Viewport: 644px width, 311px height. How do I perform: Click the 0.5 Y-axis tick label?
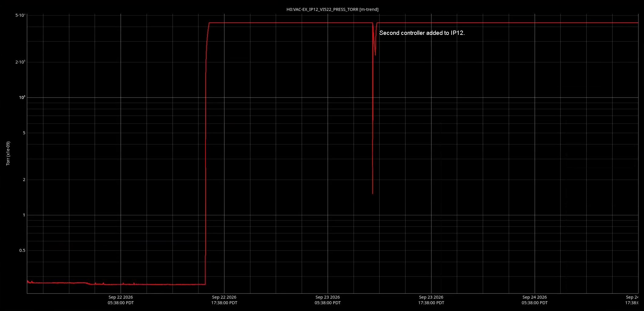(22, 250)
